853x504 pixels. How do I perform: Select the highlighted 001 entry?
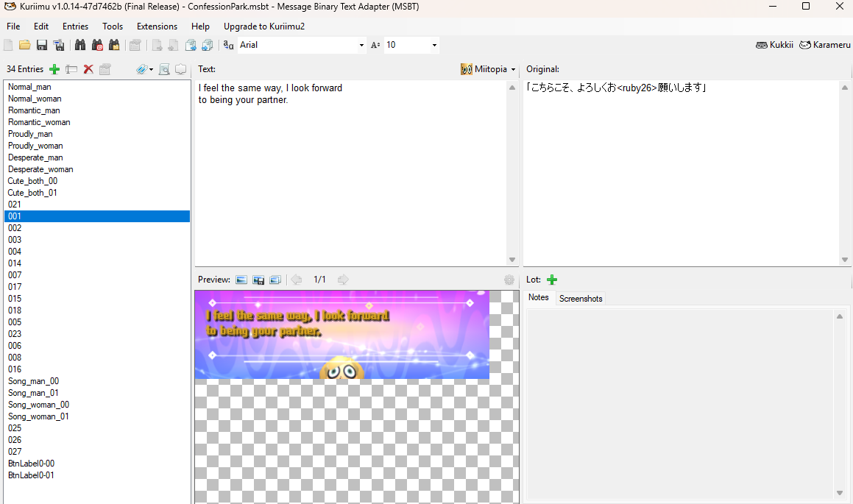pyautogui.click(x=97, y=216)
